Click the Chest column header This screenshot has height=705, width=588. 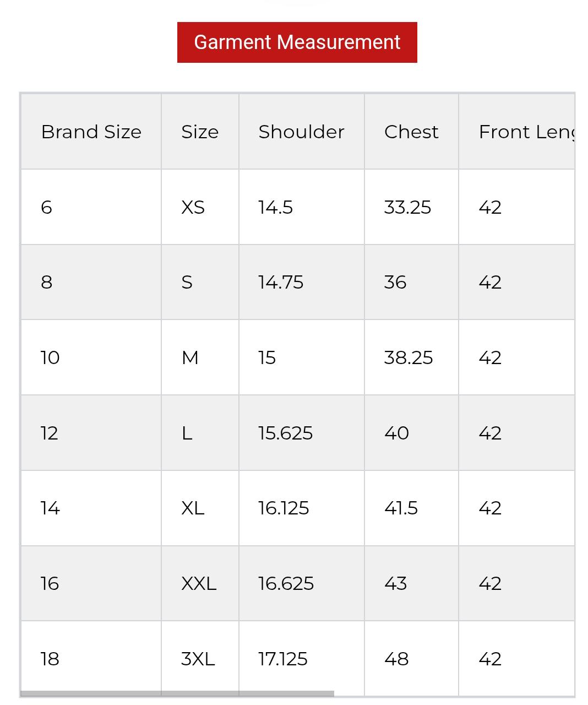coord(411,132)
